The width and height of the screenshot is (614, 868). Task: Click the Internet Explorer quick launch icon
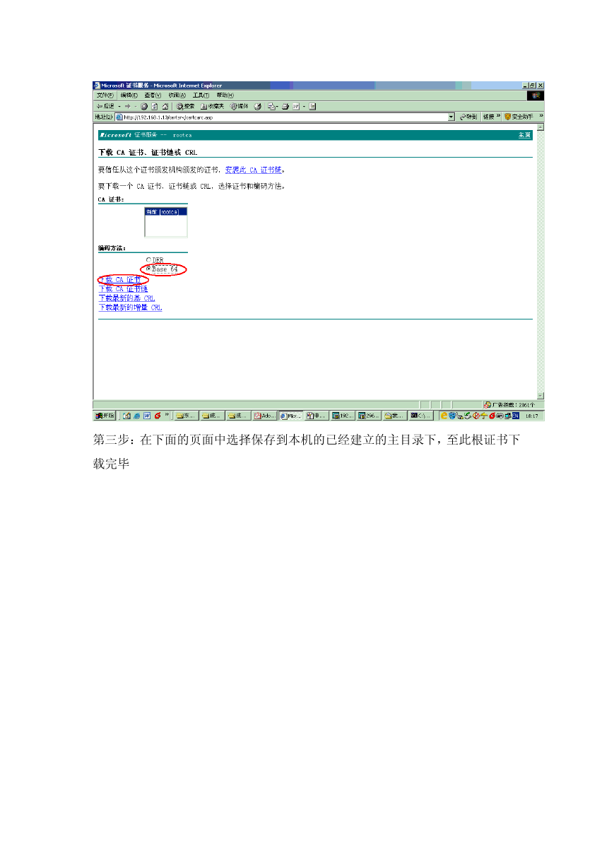[x=136, y=416]
